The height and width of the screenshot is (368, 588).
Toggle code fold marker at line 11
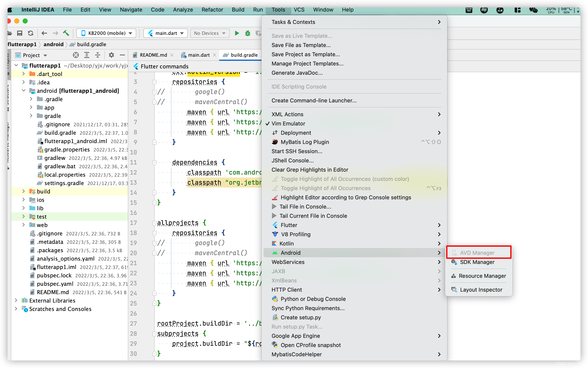pyautogui.click(x=154, y=162)
